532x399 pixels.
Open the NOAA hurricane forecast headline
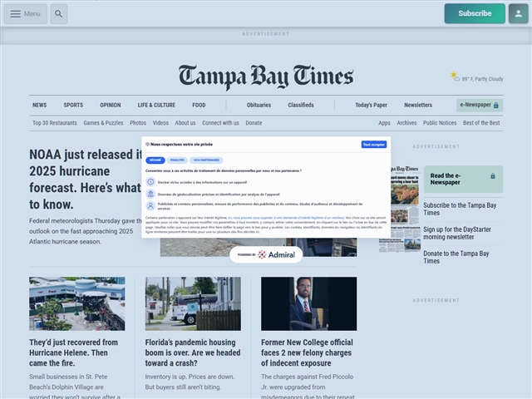pyautogui.click(x=85, y=180)
